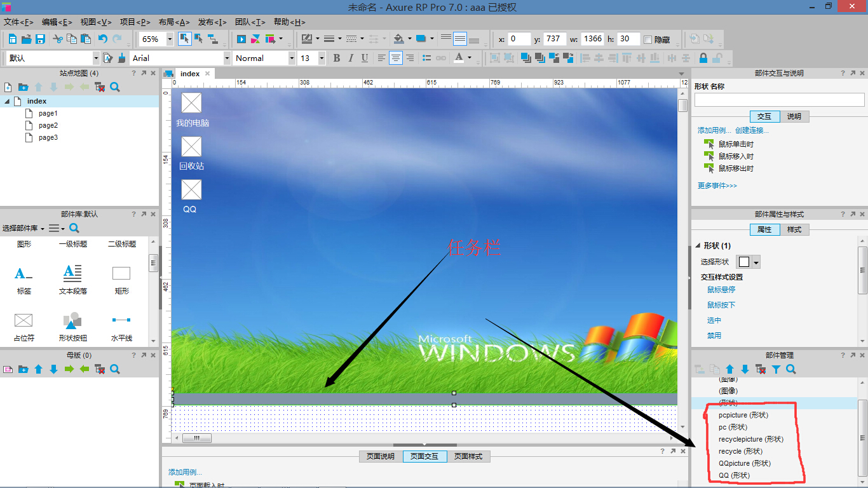Activate the contained selection mode tool
The height and width of the screenshot is (488, 868).
pos(198,39)
